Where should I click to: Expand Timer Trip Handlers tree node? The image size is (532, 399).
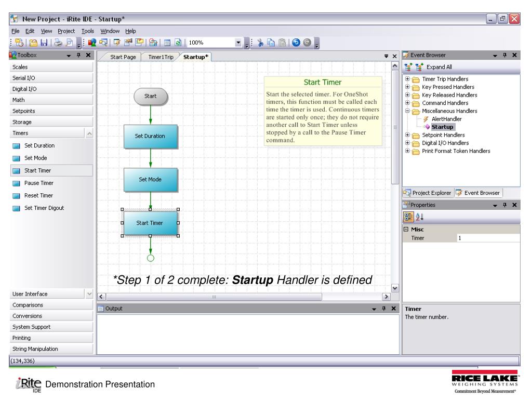[x=407, y=79]
